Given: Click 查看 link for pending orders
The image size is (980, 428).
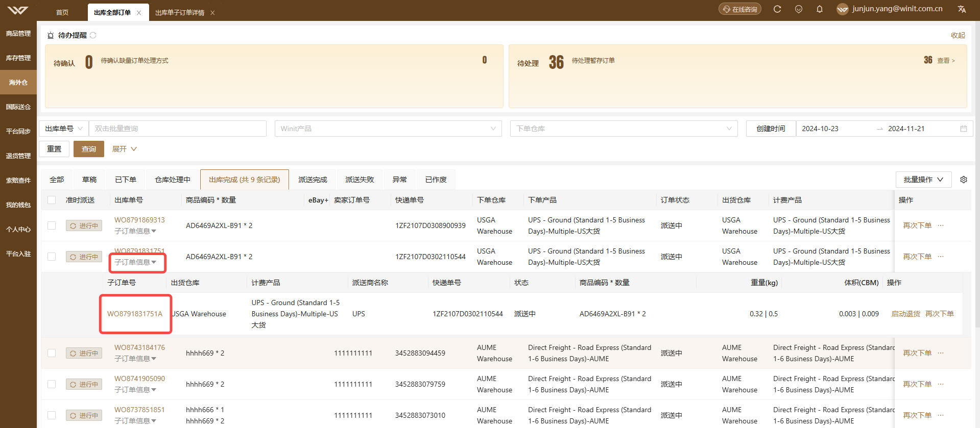Looking at the screenshot, I should click(946, 60).
